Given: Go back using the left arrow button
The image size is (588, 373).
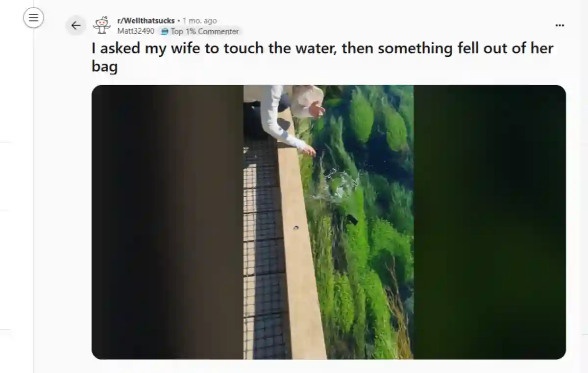Looking at the screenshot, I should (x=75, y=25).
